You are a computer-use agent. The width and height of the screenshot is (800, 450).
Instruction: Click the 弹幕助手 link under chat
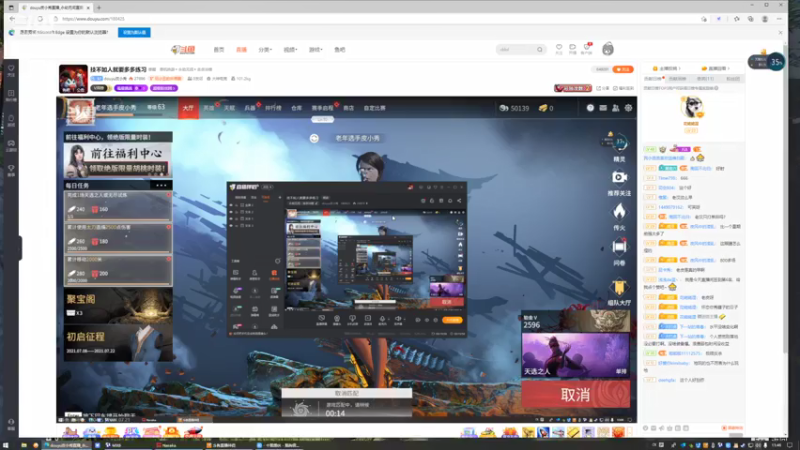tap(733, 428)
